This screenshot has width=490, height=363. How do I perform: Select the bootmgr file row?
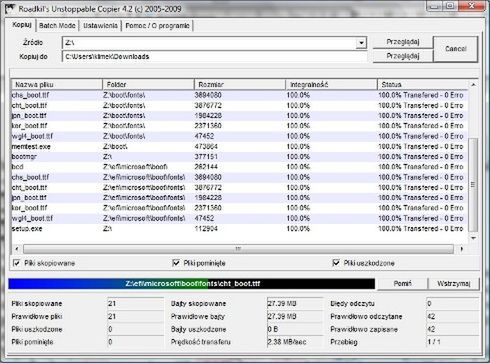click(x=240, y=157)
